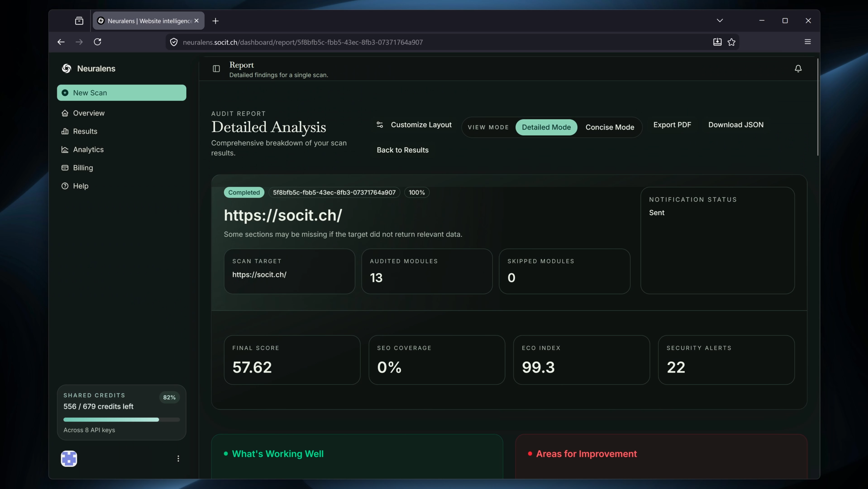This screenshot has width=868, height=489.
Task: Open Customize Layout
Action: pyautogui.click(x=414, y=125)
